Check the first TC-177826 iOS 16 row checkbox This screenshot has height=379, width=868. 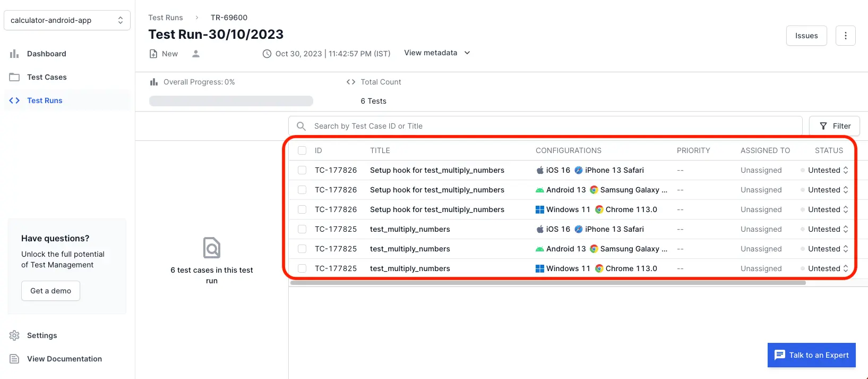[x=302, y=170]
